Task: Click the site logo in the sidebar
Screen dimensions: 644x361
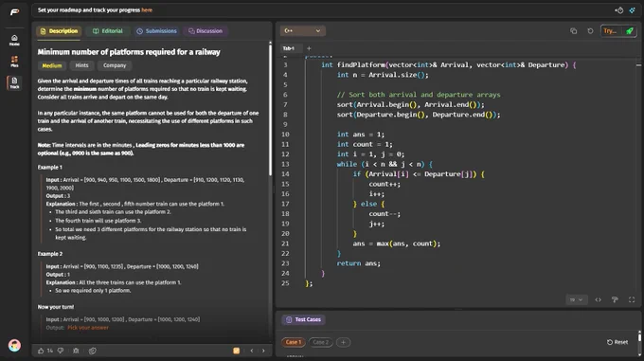Action: point(14,12)
